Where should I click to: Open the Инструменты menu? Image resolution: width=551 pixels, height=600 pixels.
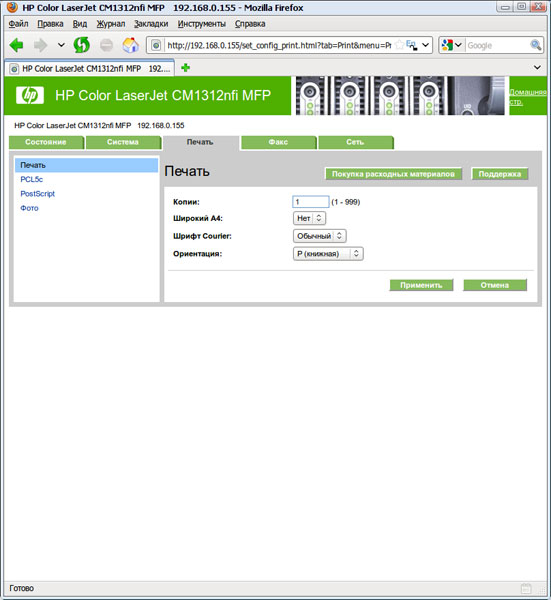201,24
